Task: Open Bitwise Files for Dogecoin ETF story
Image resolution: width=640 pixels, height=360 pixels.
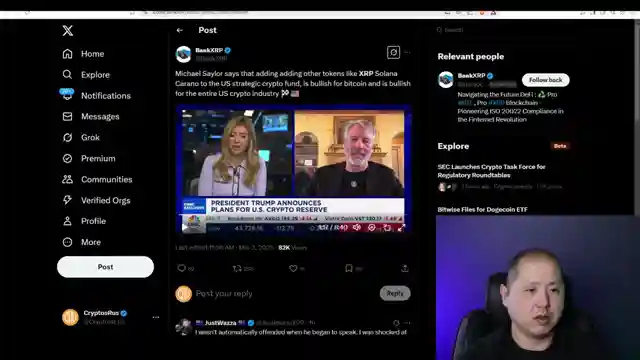Action: 482,209
